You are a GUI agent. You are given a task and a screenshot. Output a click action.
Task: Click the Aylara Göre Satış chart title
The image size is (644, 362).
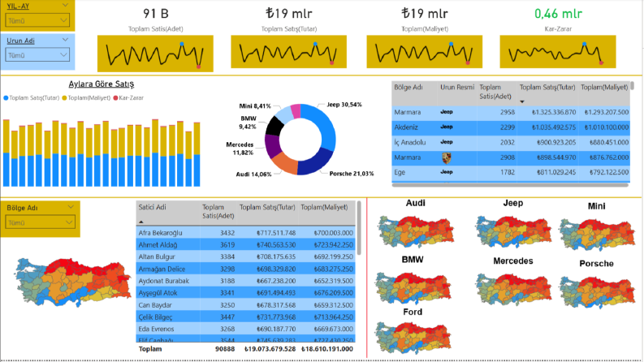101,84
